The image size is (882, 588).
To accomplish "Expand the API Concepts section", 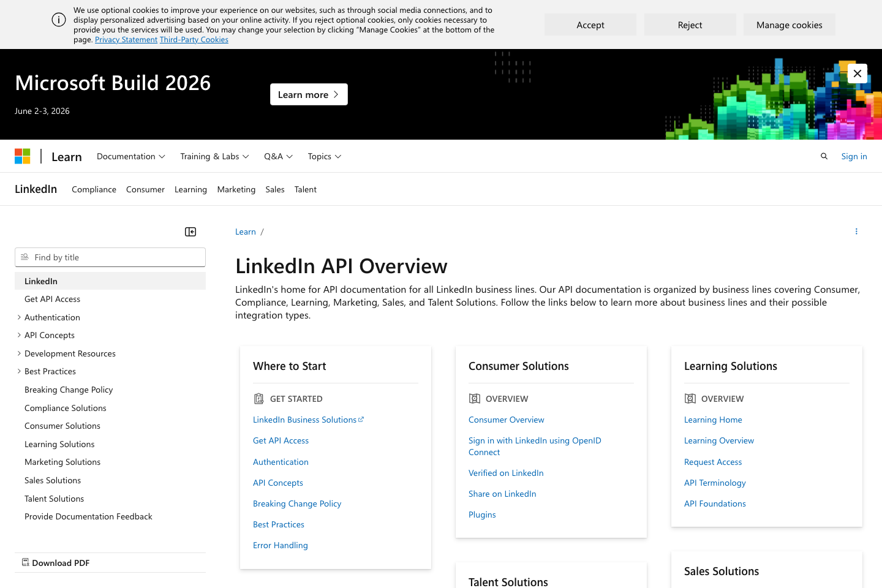I will pos(19,335).
